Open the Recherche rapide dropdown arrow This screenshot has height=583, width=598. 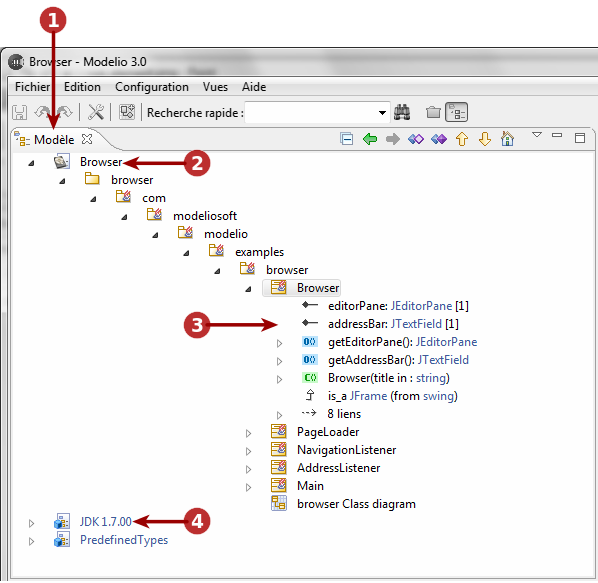click(x=382, y=113)
